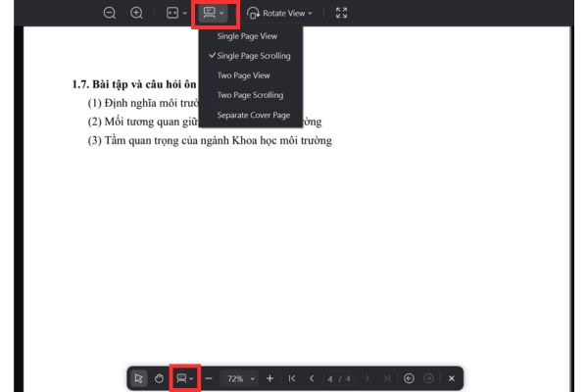Image resolution: width=588 pixels, height=392 pixels.
Task: Open page display menu in floating bar
Action: tap(185, 378)
